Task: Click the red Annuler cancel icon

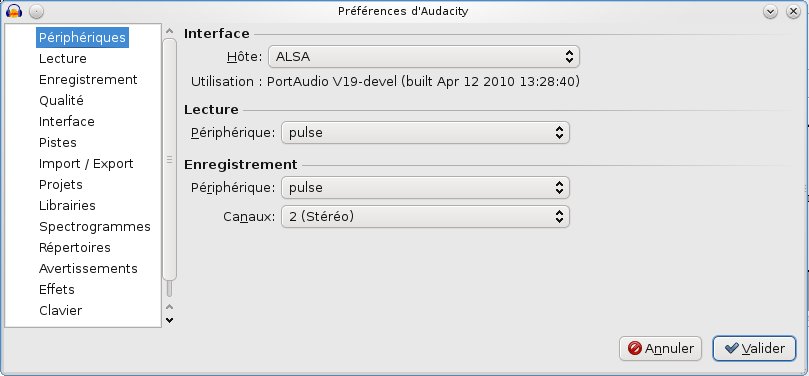Action: (x=635, y=349)
